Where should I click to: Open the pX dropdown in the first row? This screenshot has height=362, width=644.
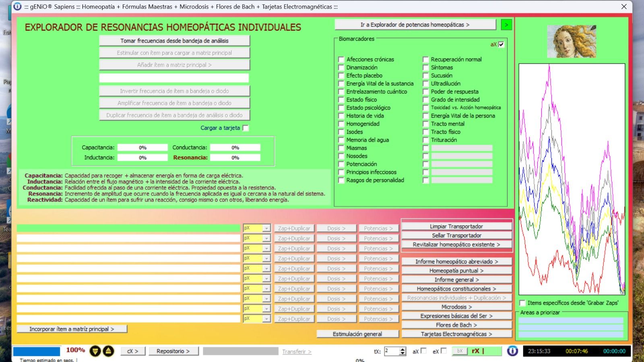click(x=266, y=228)
